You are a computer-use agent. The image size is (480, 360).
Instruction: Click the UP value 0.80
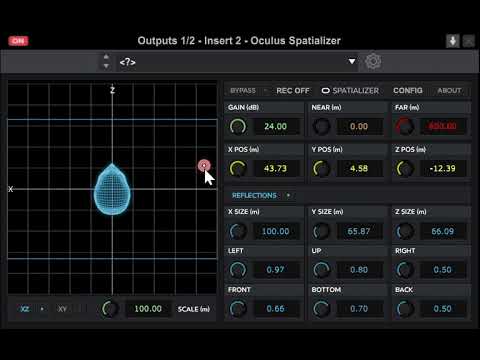(x=359, y=270)
